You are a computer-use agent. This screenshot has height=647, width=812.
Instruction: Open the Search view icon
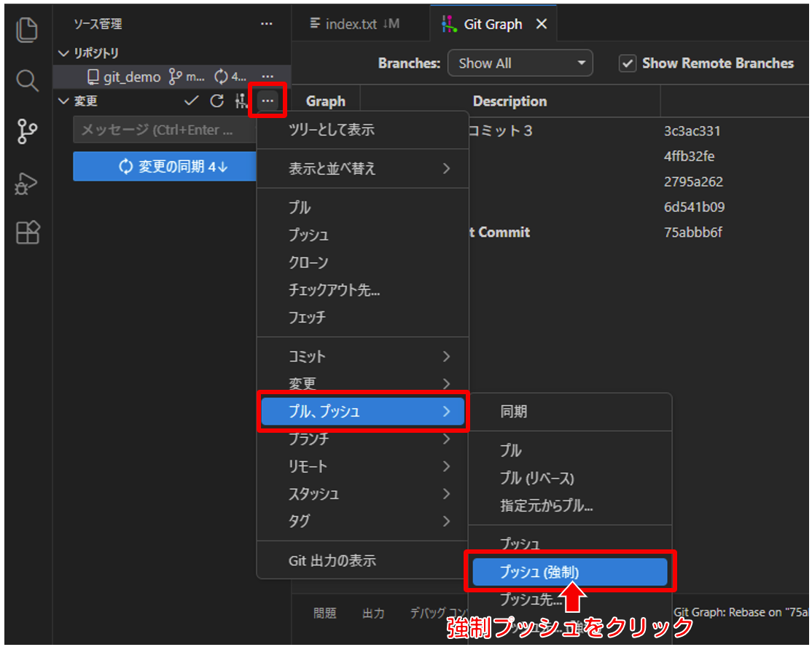pyautogui.click(x=27, y=81)
